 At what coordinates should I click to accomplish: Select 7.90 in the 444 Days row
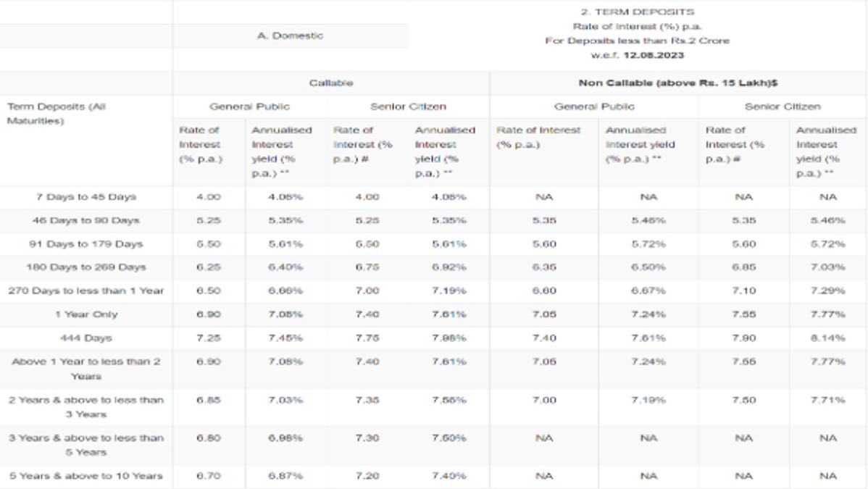[x=744, y=338]
